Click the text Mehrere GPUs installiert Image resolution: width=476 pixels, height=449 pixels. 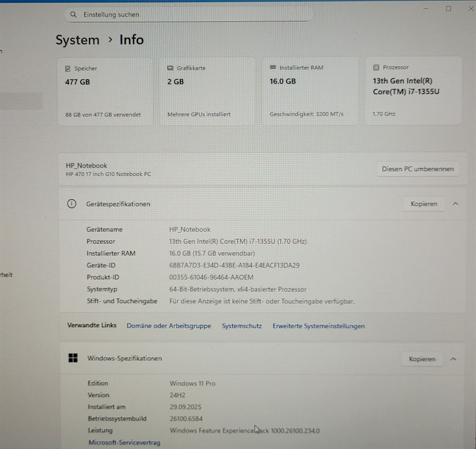coord(199,114)
